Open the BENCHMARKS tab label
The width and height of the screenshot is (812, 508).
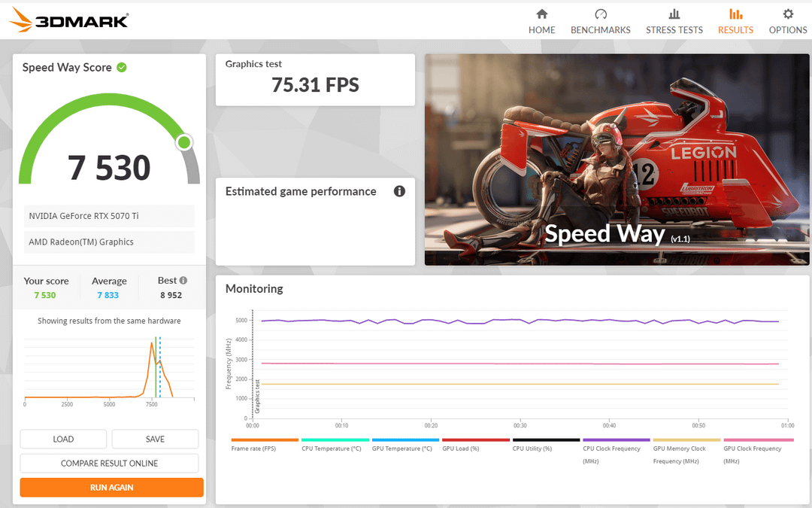point(601,30)
